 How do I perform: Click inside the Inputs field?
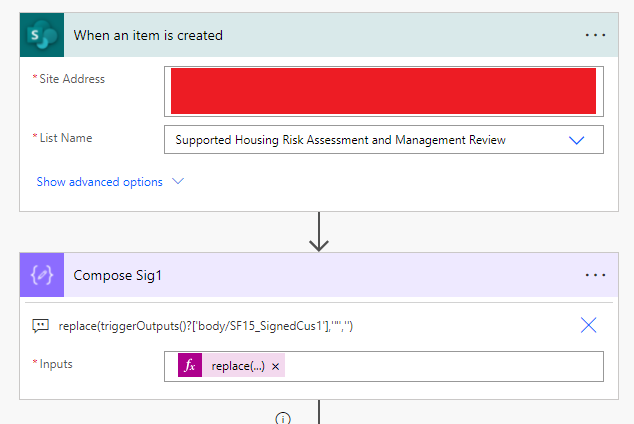pos(384,366)
